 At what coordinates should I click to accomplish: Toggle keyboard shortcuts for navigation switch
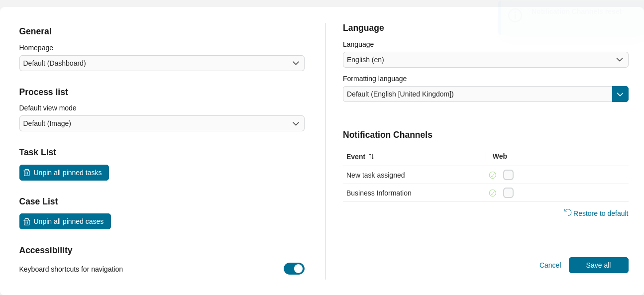(294, 269)
